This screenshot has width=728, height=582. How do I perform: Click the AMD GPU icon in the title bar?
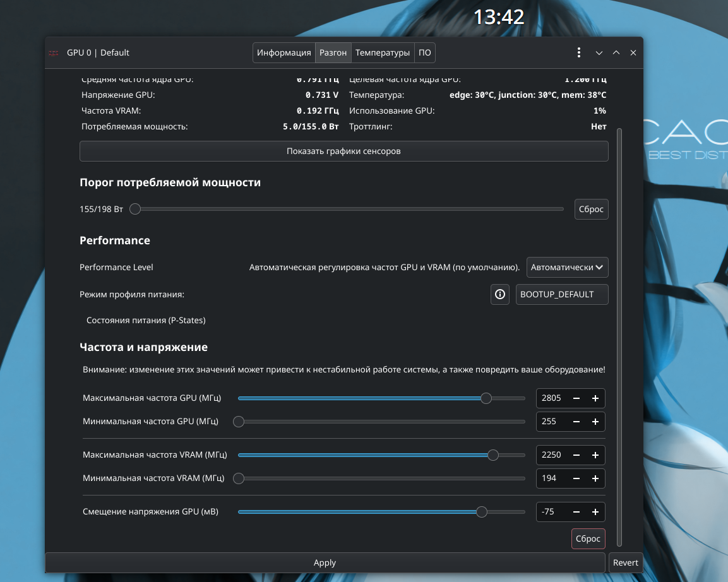pos(54,53)
